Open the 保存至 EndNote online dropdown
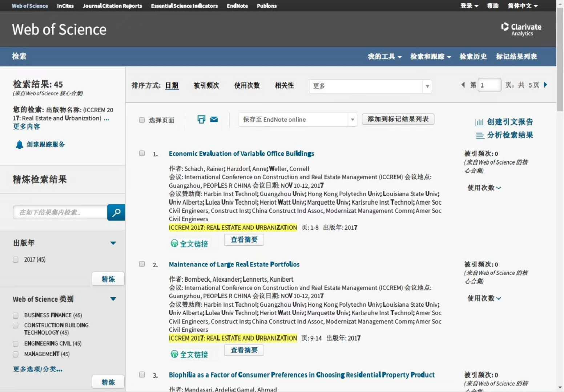 tap(298, 120)
